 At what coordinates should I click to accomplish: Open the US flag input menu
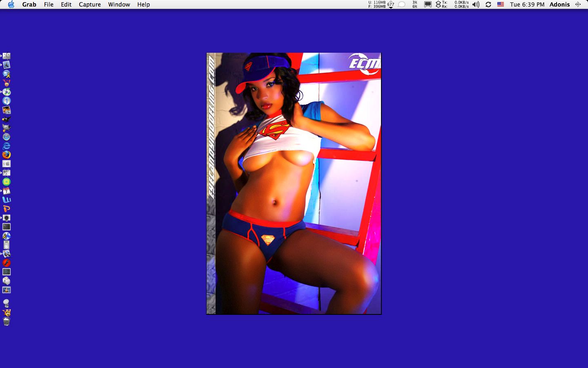(501, 4)
